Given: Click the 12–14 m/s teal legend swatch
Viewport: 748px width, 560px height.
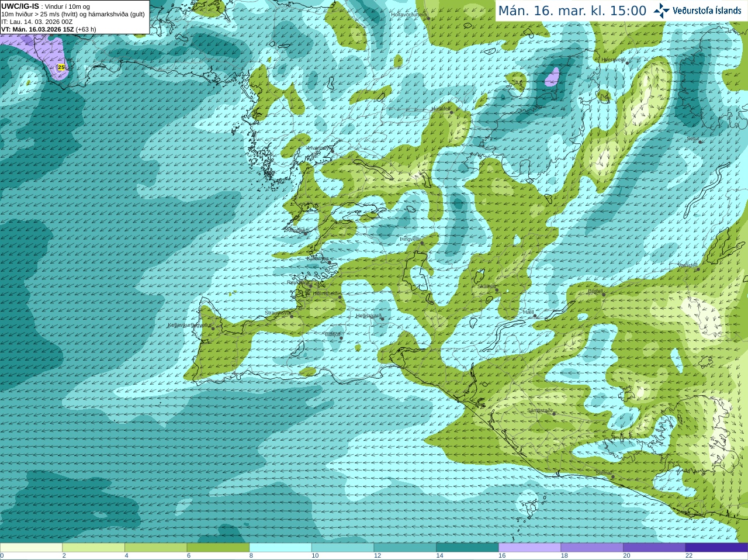Looking at the screenshot, I should click(405, 548).
